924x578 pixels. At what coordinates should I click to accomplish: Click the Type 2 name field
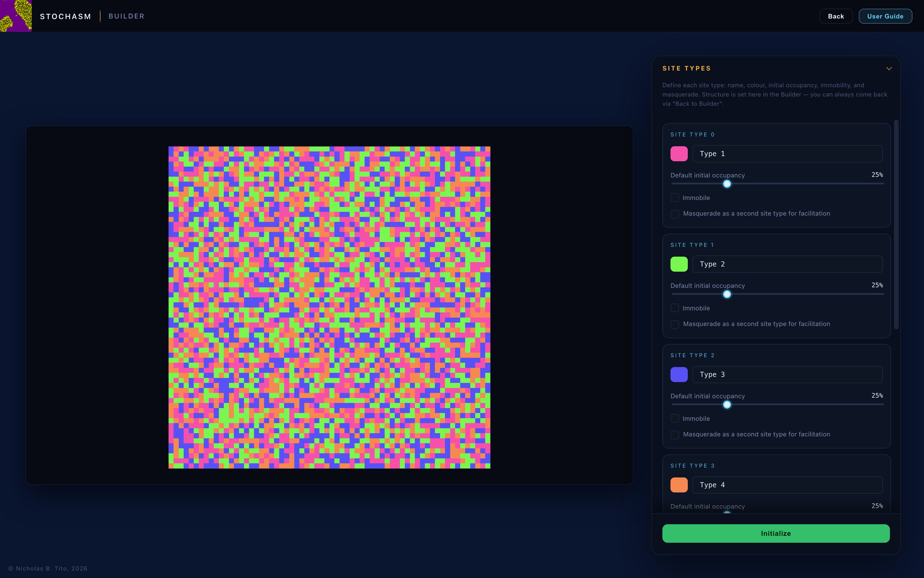click(x=787, y=264)
